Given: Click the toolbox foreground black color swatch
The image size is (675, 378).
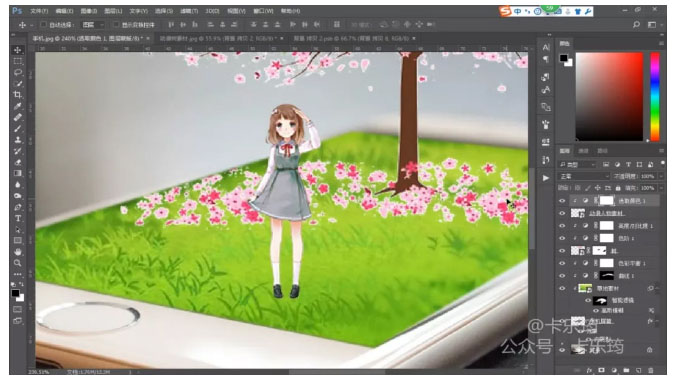Looking at the screenshot, I should pyautogui.click(x=15, y=293).
